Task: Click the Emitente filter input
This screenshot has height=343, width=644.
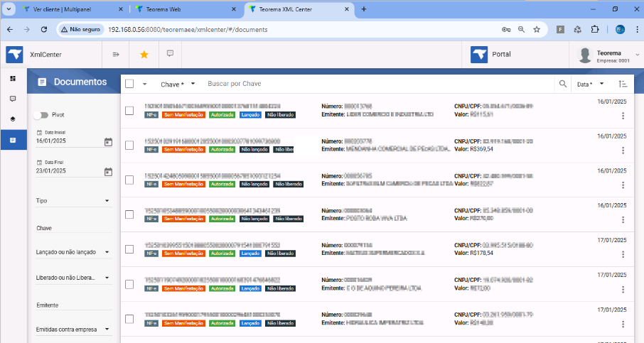Action: (73, 305)
